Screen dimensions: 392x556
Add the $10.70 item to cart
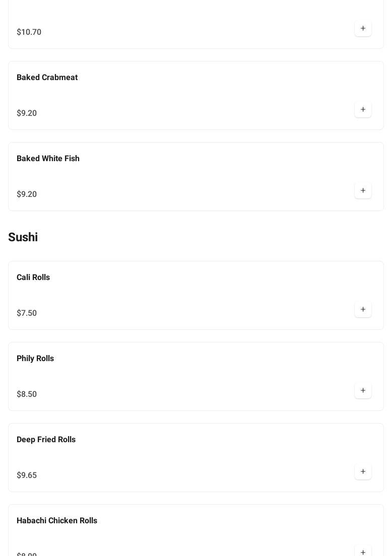point(363,29)
